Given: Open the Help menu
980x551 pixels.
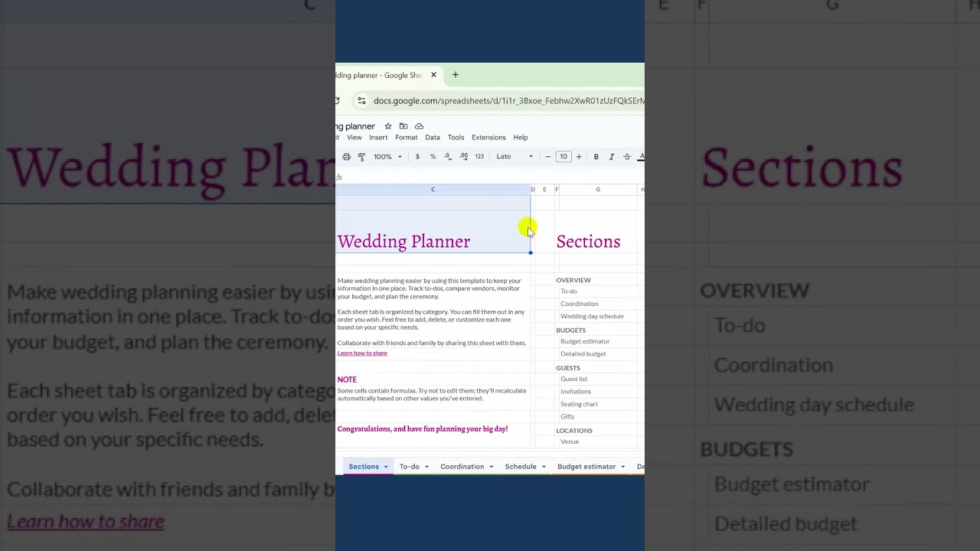Looking at the screenshot, I should 521,138.
